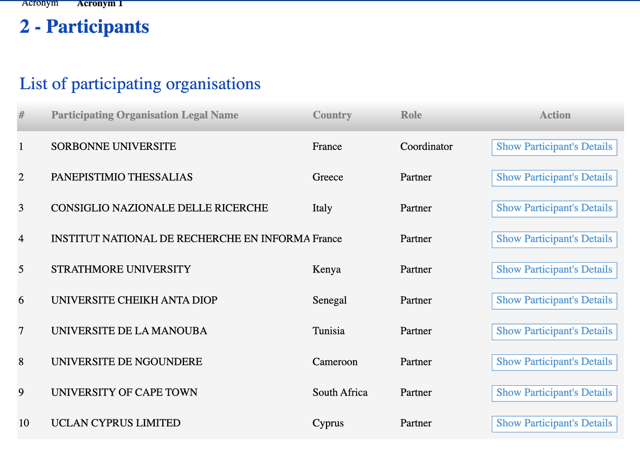Show details for University of Cape Town
Image resolution: width=640 pixels, height=450 pixels.
tap(554, 393)
